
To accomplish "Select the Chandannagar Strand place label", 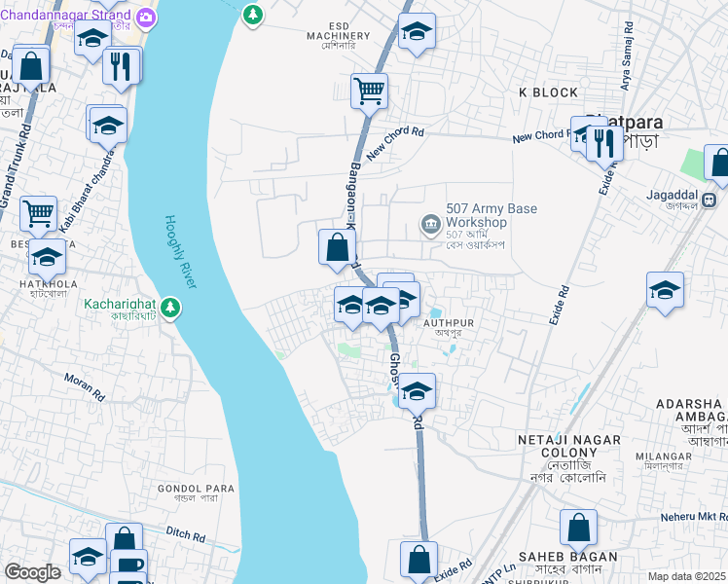I will 65,15.
